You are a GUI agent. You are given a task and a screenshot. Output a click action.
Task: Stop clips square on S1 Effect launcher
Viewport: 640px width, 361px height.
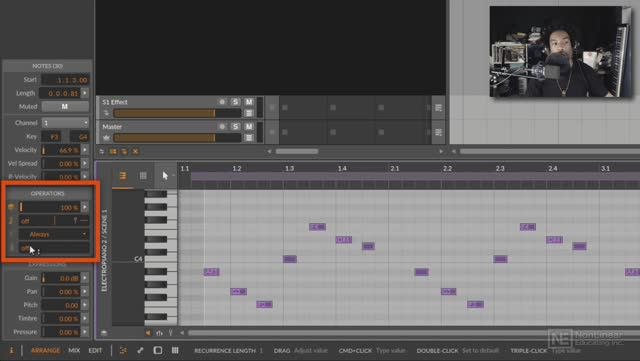coord(272,108)
